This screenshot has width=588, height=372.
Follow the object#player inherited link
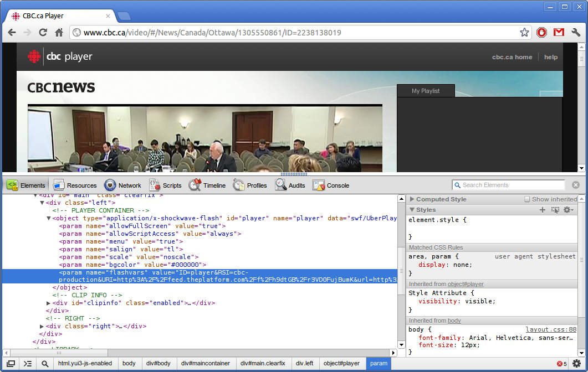point(465,285)
